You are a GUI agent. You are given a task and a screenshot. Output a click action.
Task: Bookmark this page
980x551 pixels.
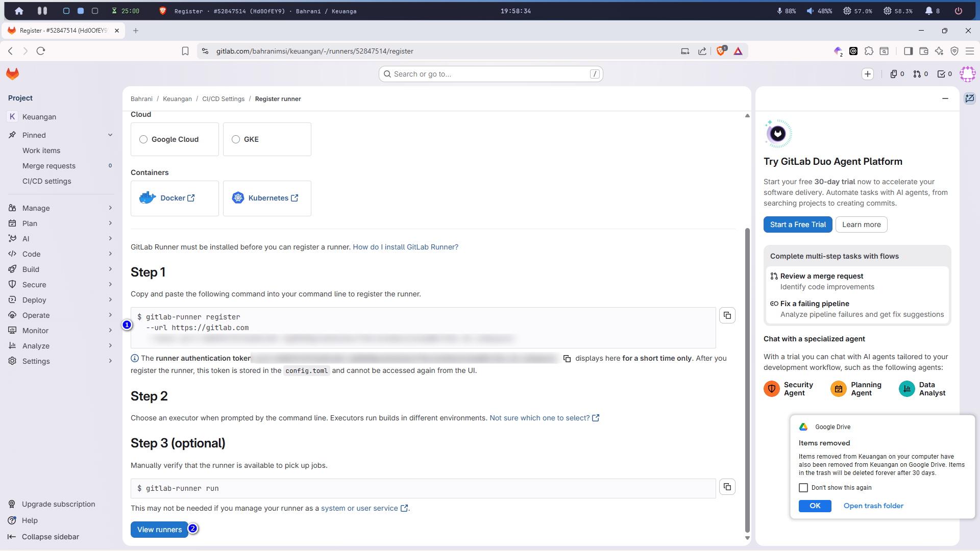coord(185,51)
